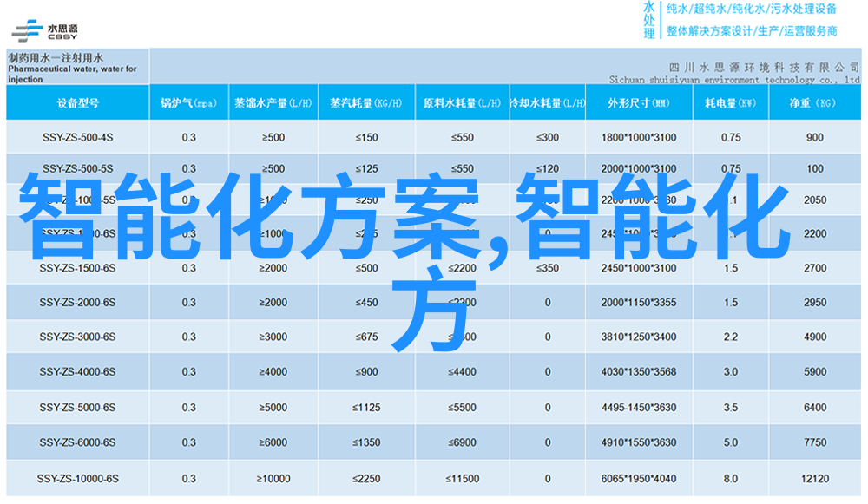
Task: Select the 原料水耗量(L/H) column header
Action: 462,103
